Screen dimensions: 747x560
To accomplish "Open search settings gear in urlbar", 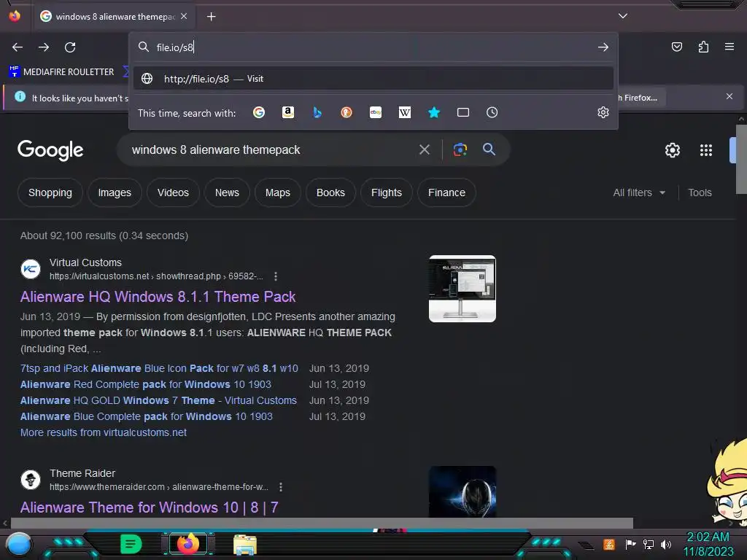I will click(603, 112).
